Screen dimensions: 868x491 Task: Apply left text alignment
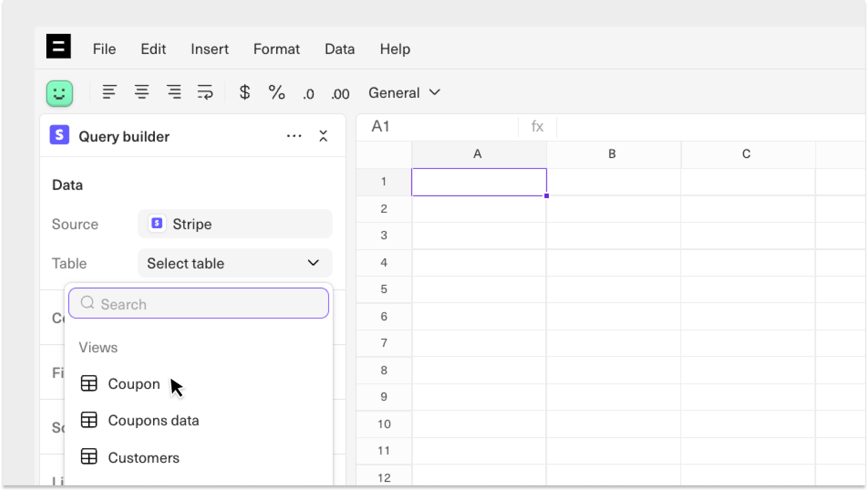[x=109, y=92]
